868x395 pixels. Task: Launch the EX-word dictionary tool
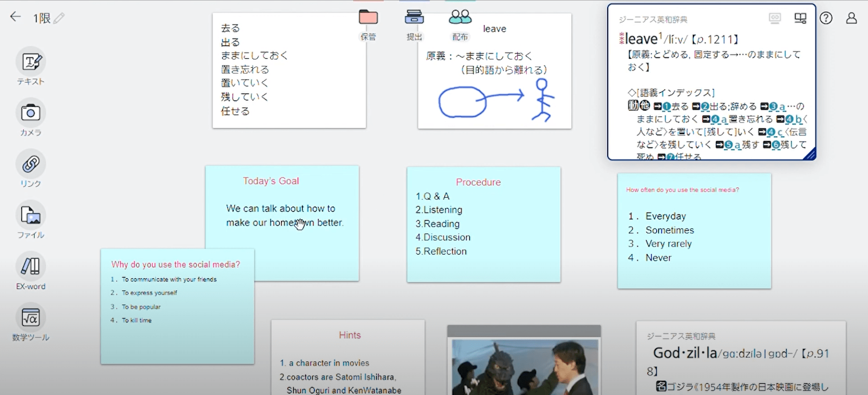tap(31, 267)
